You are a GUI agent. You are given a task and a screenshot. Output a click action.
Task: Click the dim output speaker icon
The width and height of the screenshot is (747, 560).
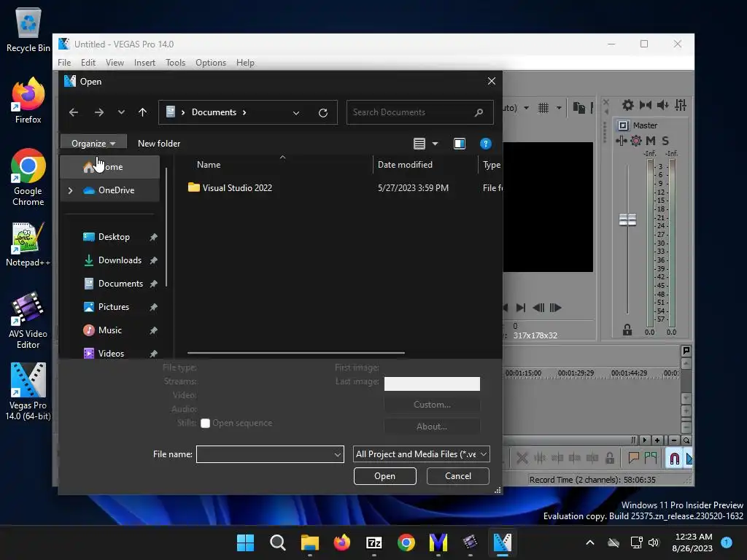[x=662, y=105]
